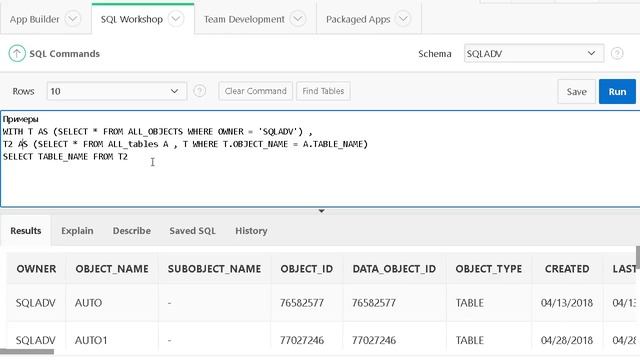Open the Rows count dropdown
Screen dimensions: 640x360
117,91
